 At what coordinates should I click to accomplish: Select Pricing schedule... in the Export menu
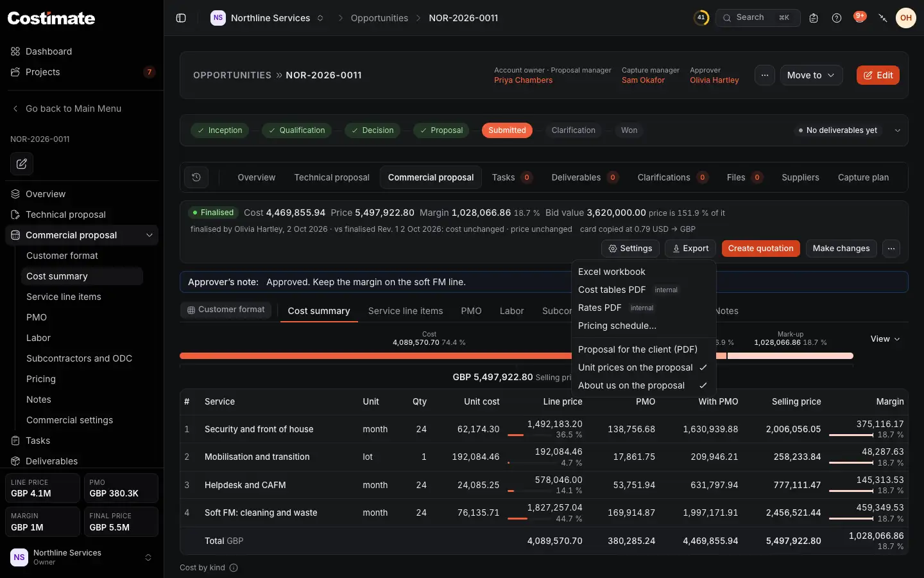tap(643, 326)
